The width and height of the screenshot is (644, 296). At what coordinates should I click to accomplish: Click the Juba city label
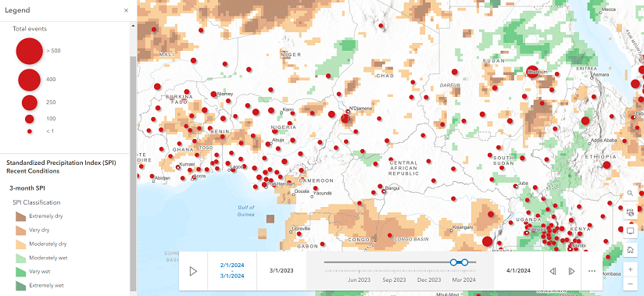[523, 183]
